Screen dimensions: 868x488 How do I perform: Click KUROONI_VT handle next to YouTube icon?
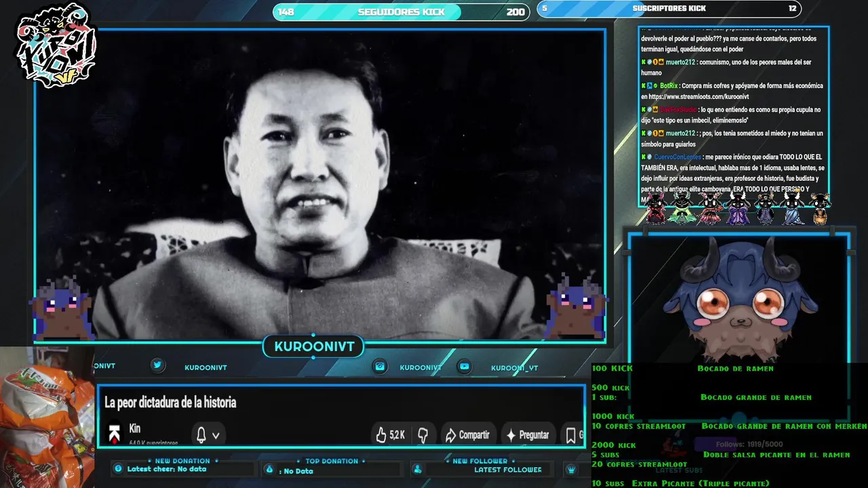point(515,368)
